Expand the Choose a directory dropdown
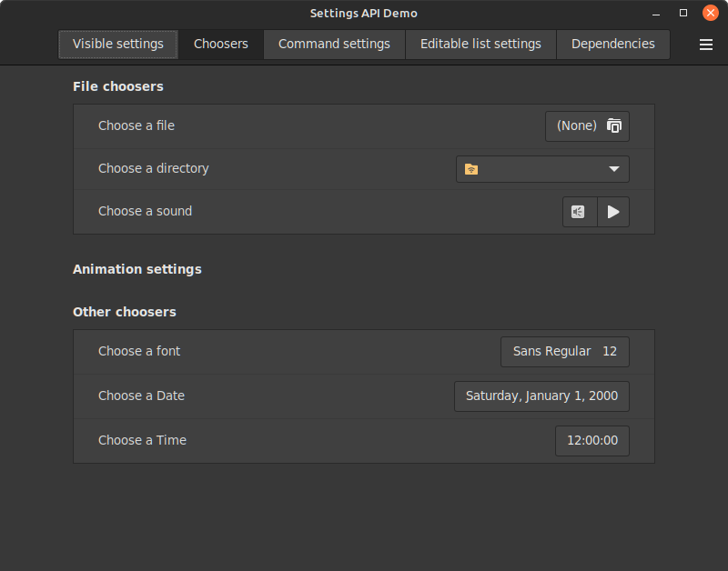This screenshot has width=728, height=571. tap(542, 168)
